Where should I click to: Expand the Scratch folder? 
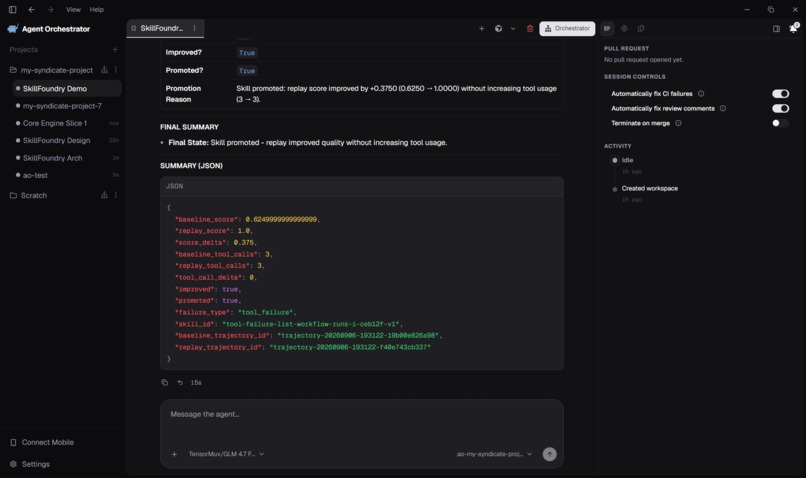click(x=13, y=195)
